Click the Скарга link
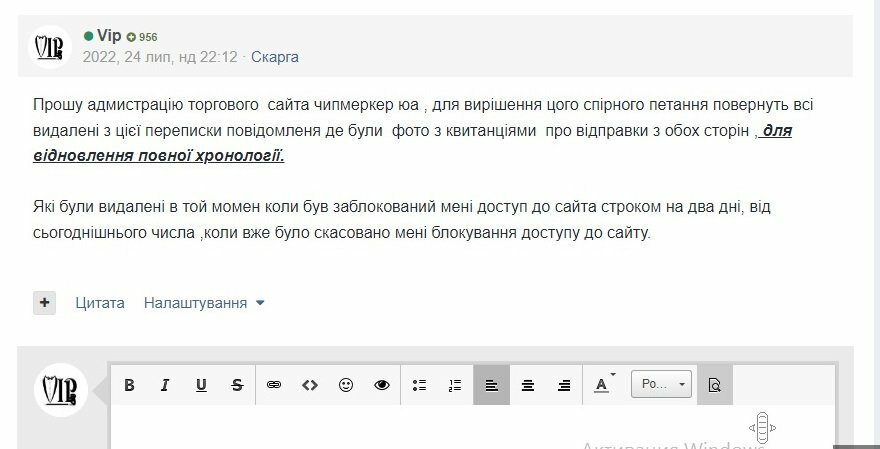The image size is (880, 449). click(274, 57)
